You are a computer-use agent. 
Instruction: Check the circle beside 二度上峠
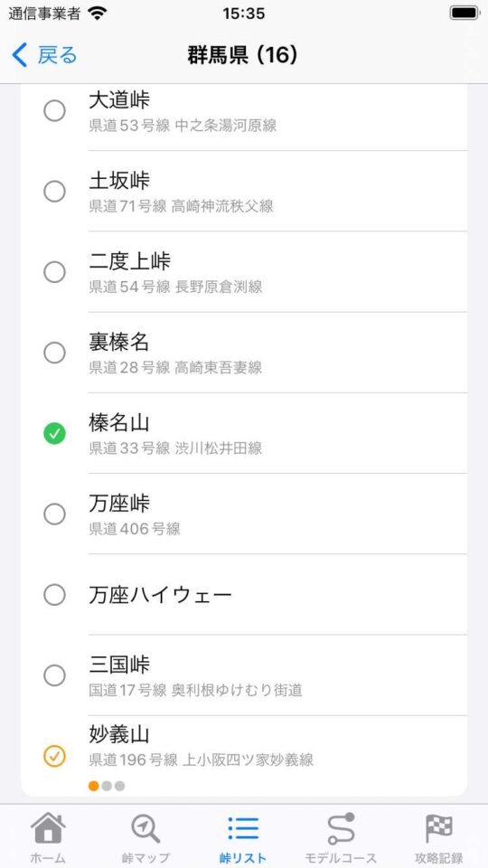point(54,272)
